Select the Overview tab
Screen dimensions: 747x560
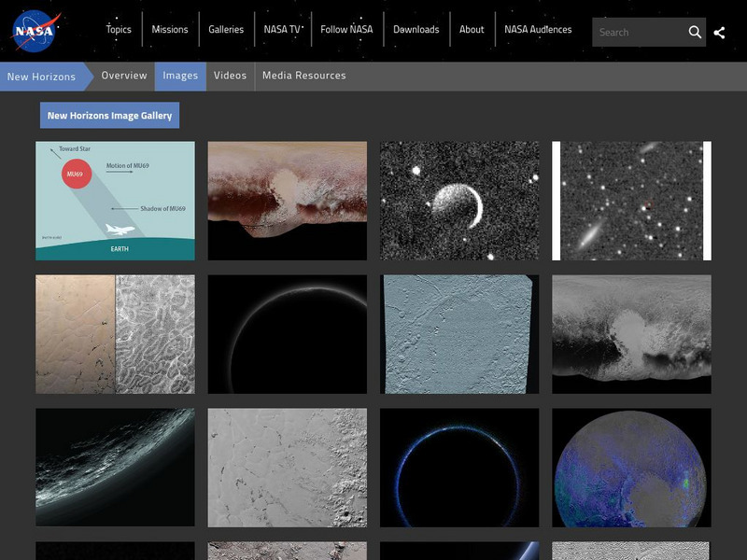pos(122,76)
